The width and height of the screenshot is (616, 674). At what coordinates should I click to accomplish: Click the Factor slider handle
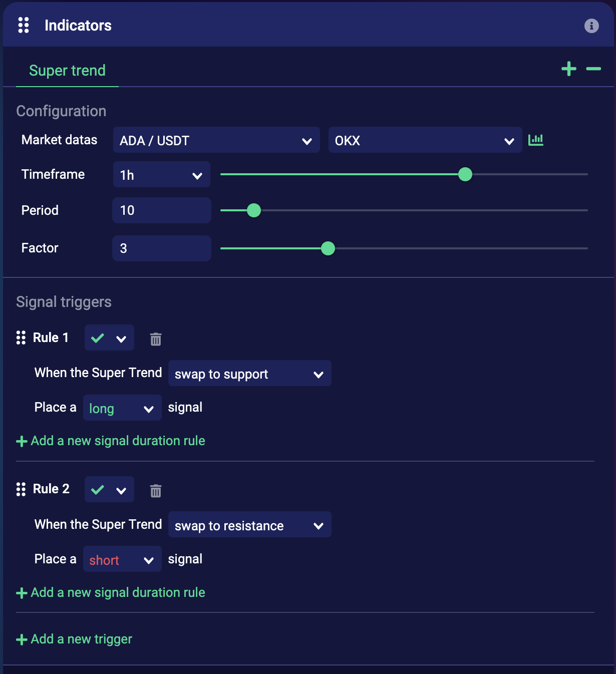[x=328, y=248]
